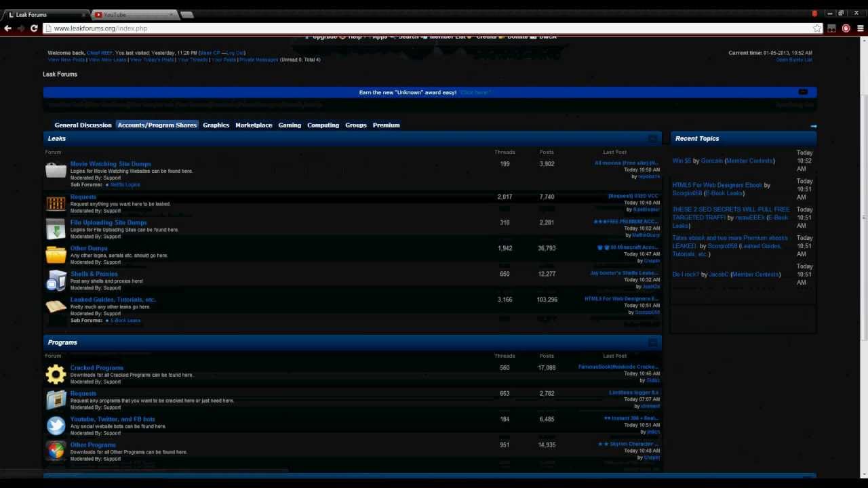Click the Other Programs forum icon
This screenshot has height=488, width=868.
tap(56, 451)
